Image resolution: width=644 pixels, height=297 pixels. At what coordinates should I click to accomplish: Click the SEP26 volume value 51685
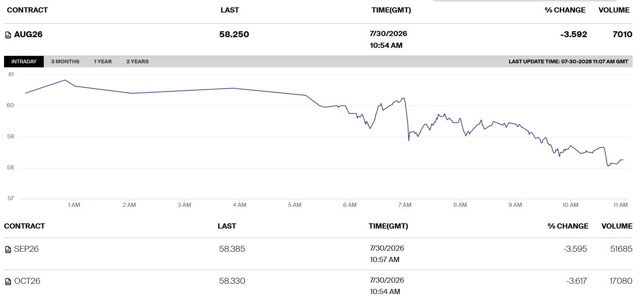[621, 249]
